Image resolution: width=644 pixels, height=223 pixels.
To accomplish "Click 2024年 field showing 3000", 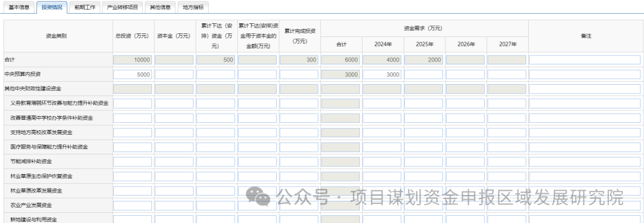I will click(382, 75).
